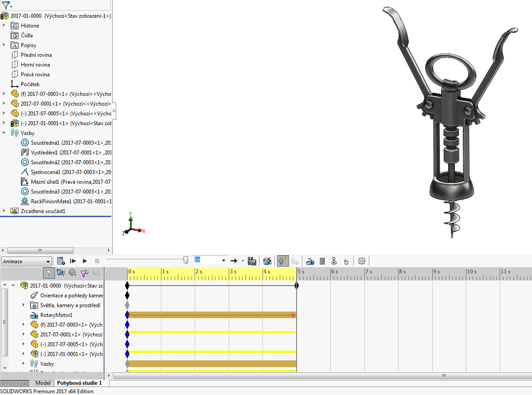Save the animation as a video file
The height and width of the screenshot is (395, 532).
(x=252, y=261)
